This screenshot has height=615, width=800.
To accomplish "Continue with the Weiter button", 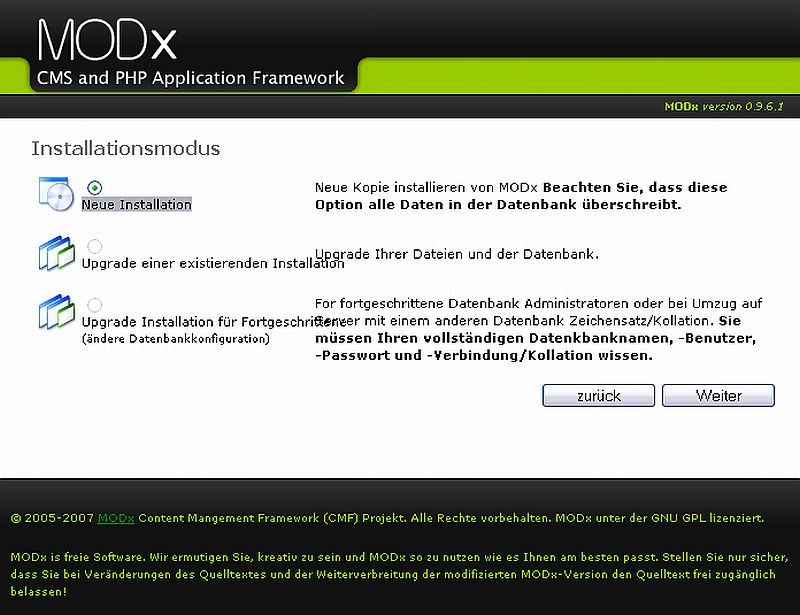I will (718, 396).
